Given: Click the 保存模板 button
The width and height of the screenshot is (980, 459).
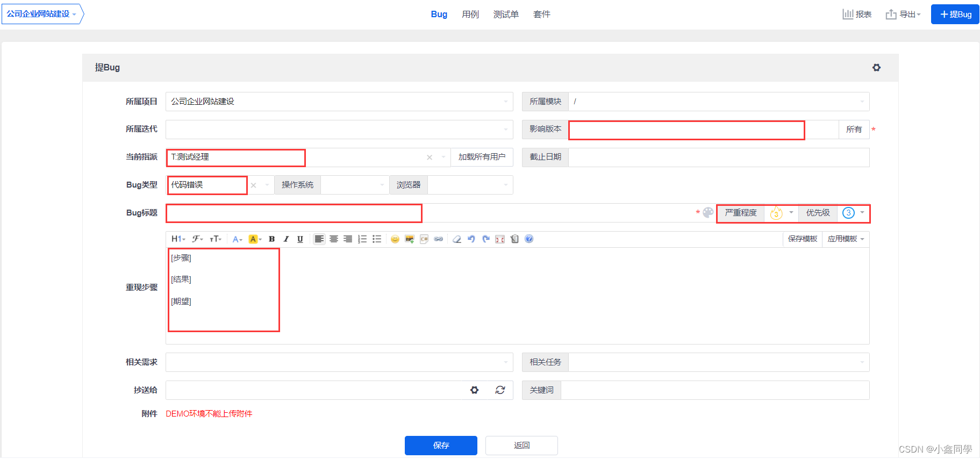Looking at the screenshot, I should (803, 239).
